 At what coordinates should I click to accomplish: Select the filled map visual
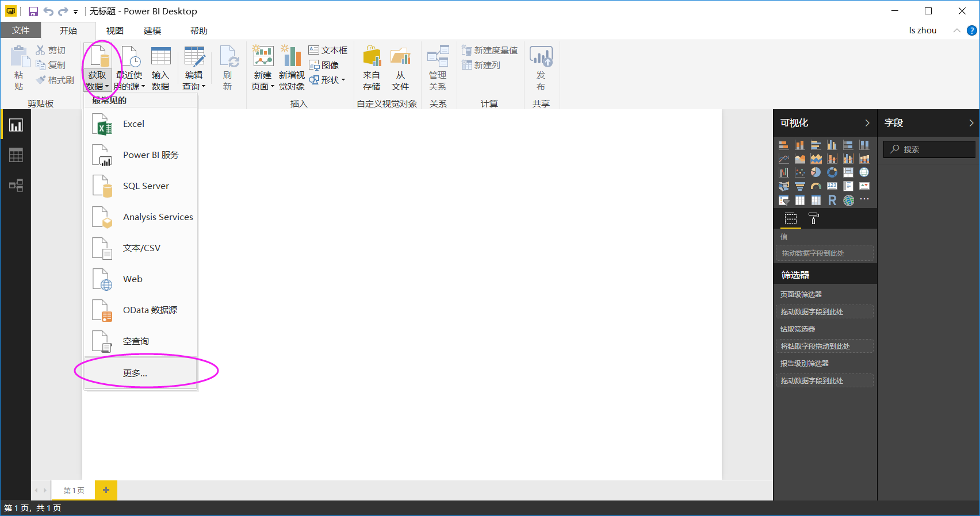783,186
